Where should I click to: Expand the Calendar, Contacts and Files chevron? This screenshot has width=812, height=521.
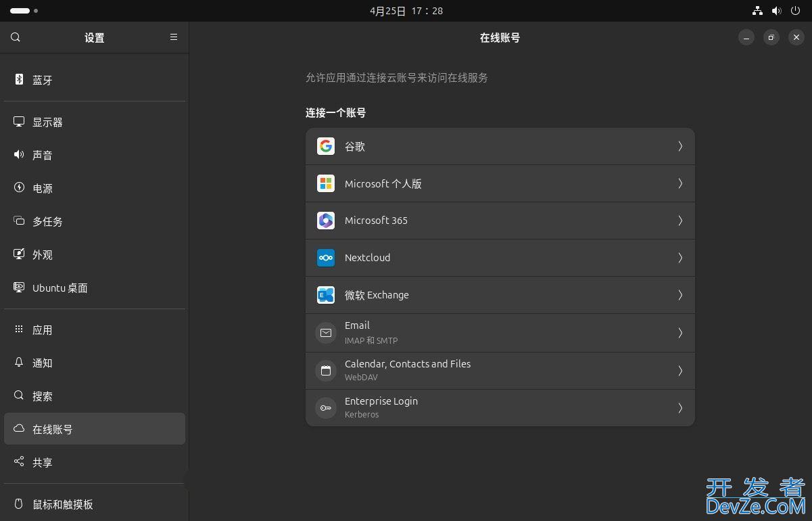click(x=680, y=371)
